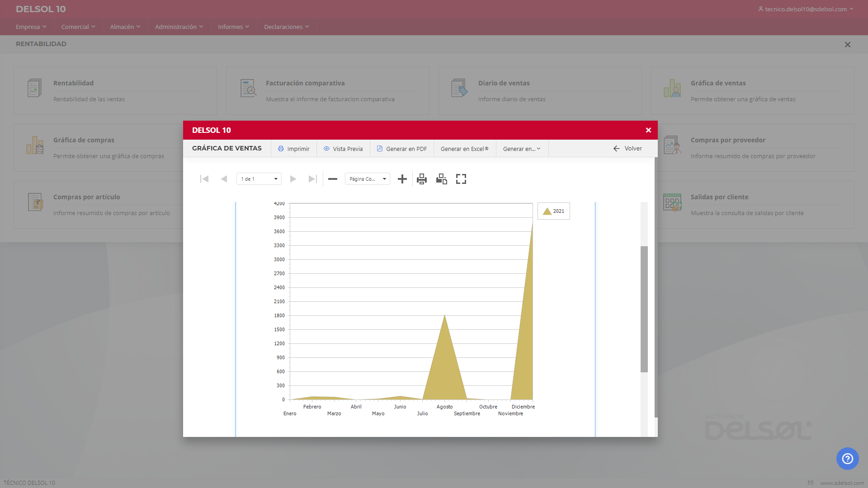
Task: Jump to last report page
Action: click(312, 179)
